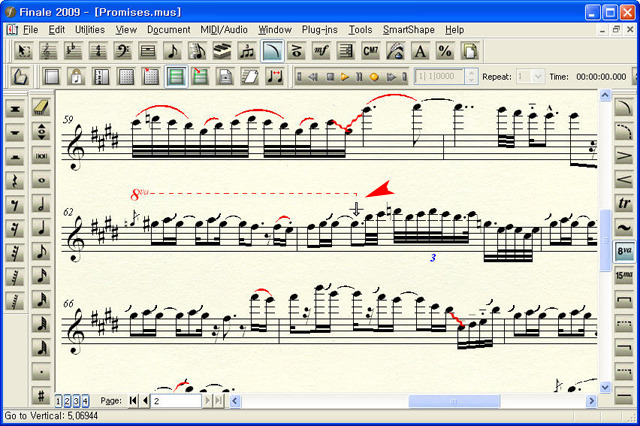Viewport: 640px width, 426px height.
Task: Switch to layer 1
Action: 58,402
